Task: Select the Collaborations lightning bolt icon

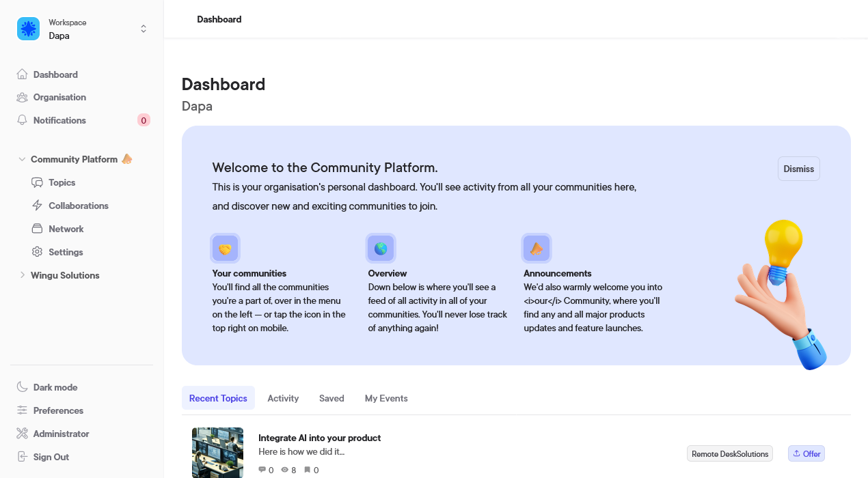Action: click(38, 206)
